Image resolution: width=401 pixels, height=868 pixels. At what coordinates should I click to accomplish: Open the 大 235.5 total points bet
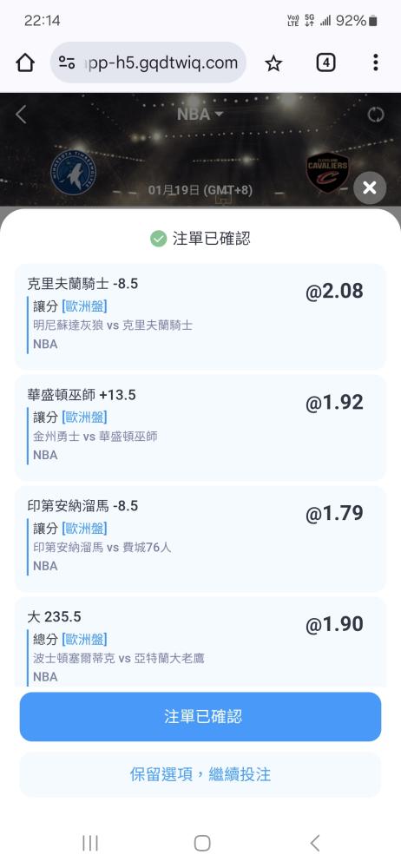(200, 642)
